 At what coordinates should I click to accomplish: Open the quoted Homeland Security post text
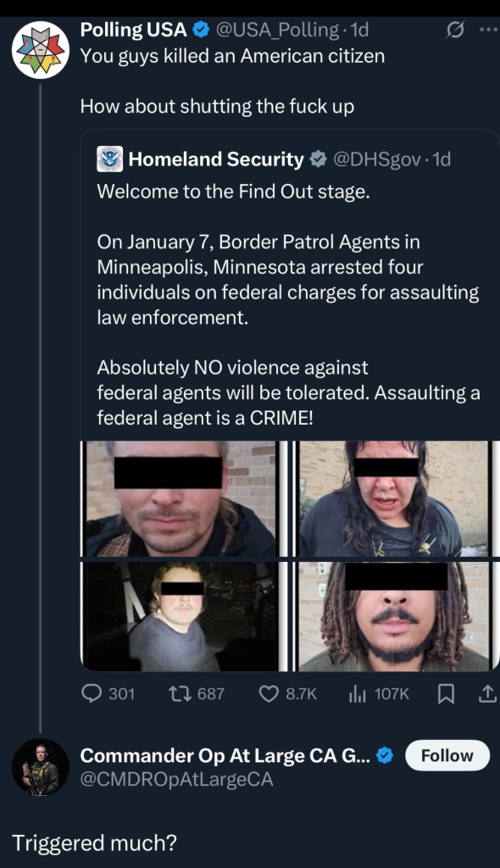(288, 304)
